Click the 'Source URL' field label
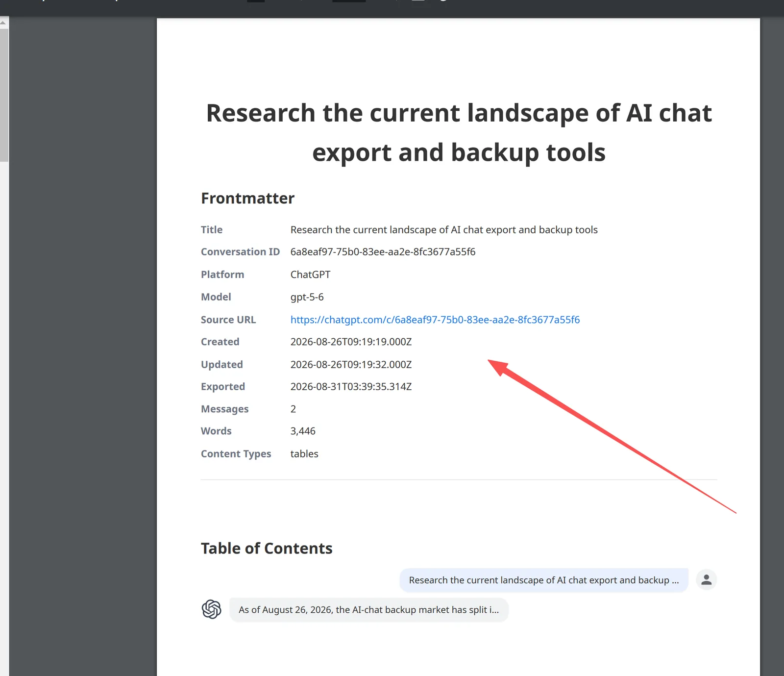784x676 pixels. (x=228, y=320)
